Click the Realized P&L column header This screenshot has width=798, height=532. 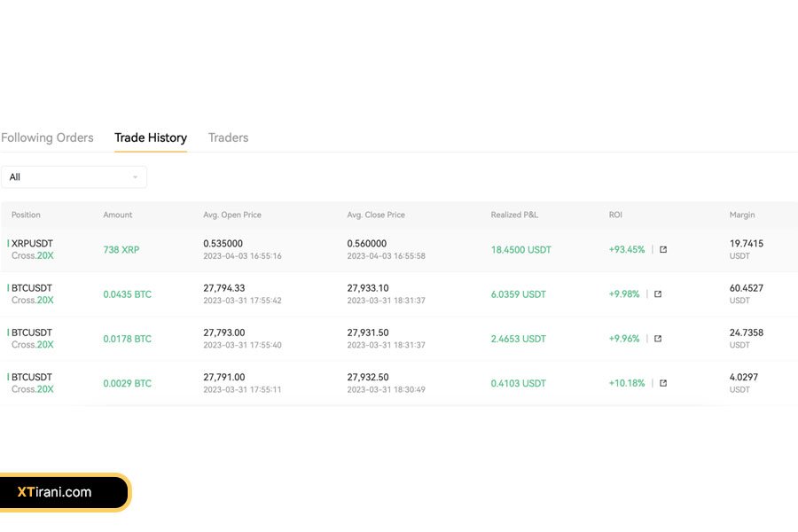(514, 215)
